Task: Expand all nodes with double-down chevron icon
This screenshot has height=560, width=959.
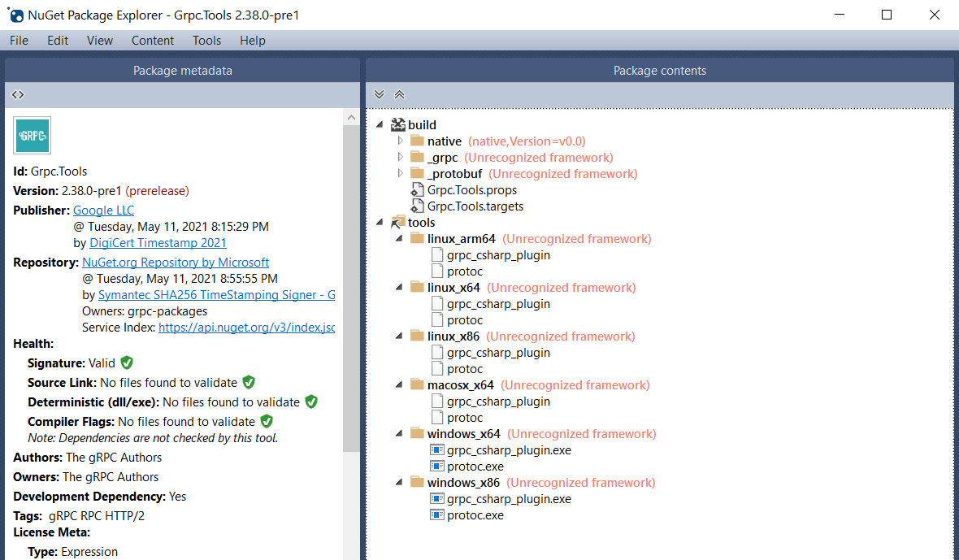Action: point(379,94)
